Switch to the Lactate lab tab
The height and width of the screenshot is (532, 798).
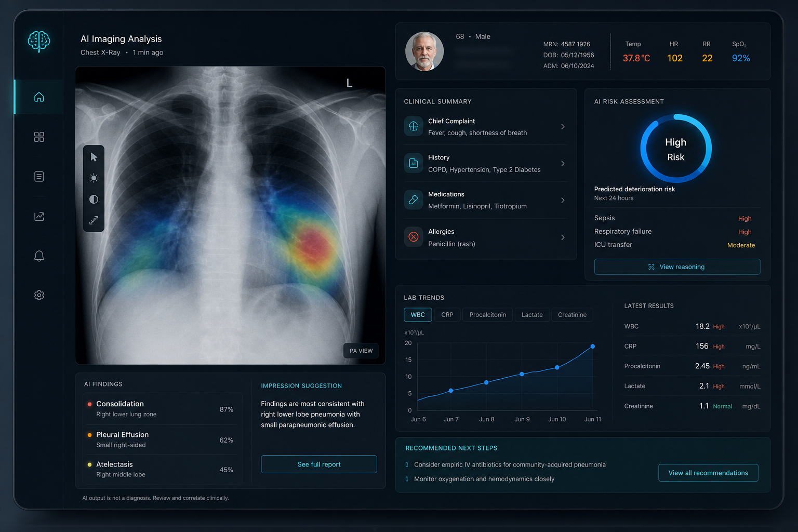(x=532, y=315)
